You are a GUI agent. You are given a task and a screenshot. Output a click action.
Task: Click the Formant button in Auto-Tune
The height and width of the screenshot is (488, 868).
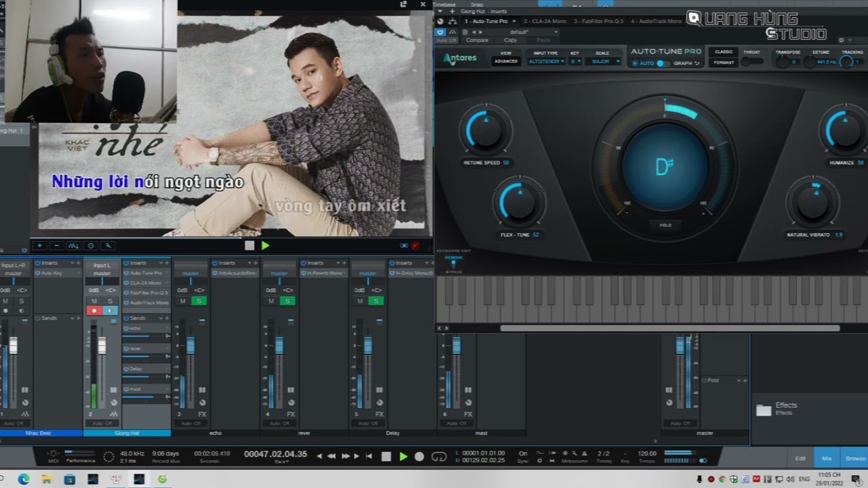[724, 63]
